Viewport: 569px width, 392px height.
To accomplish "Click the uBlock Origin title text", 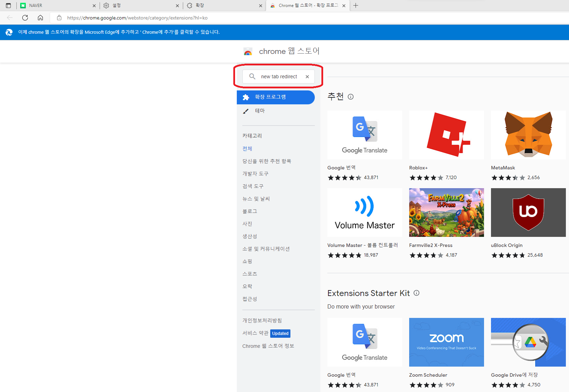I will 507,245.
